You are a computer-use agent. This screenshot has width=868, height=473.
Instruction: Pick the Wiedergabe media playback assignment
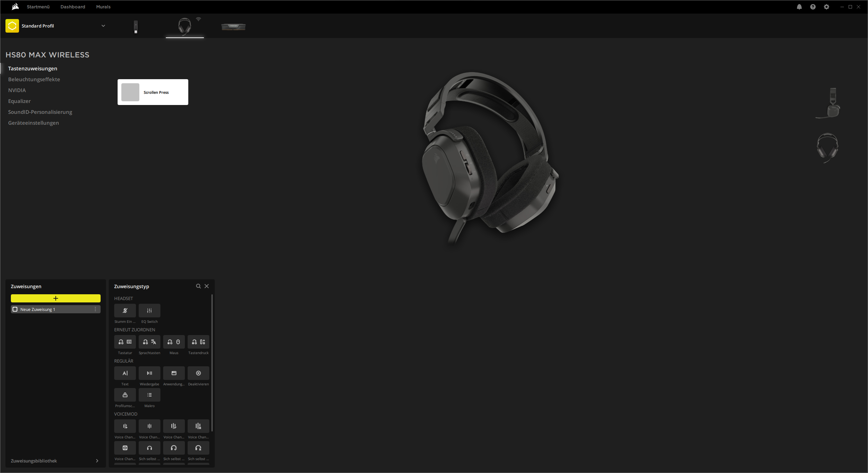(x=149, y=373)
